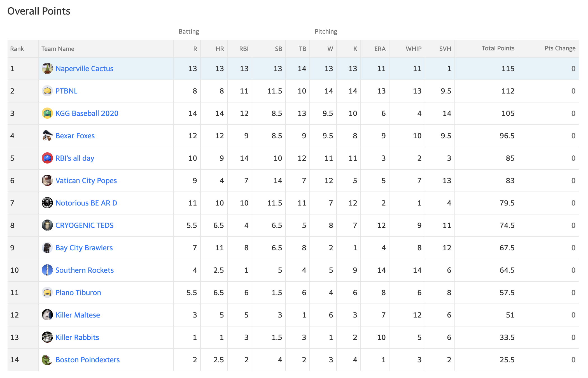The height and width of the screenshot is (378, 588).
Task: Click the KGG Baseball 2020 team logo
Action: coord(47,113)
